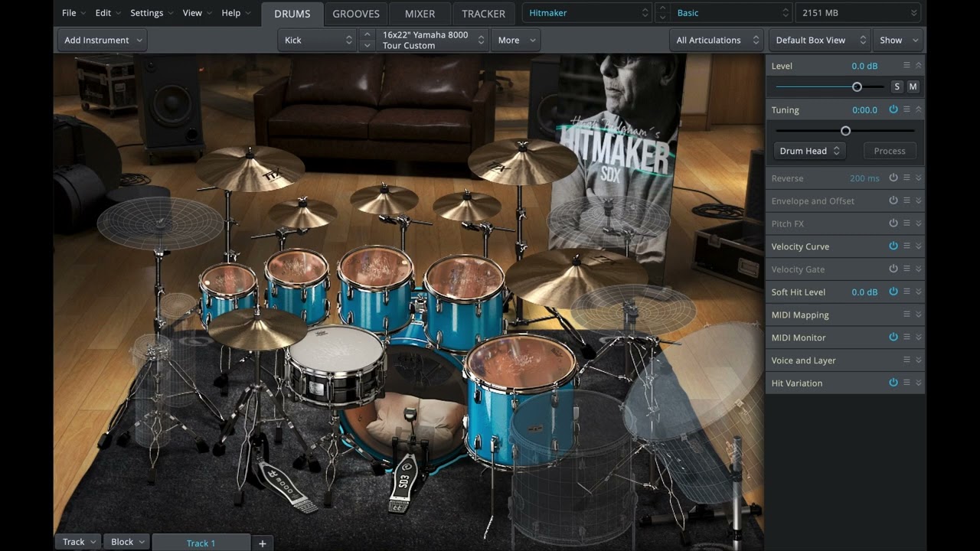Open the Drum Head tuning dropdown
This screenshot has width=980, height=551.
pyautogui.click(x=810, y=151)
